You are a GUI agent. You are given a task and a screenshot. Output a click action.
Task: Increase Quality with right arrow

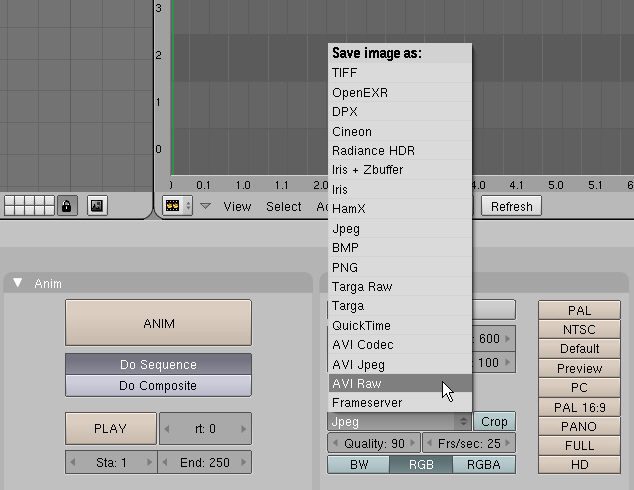tap(413, 443)
